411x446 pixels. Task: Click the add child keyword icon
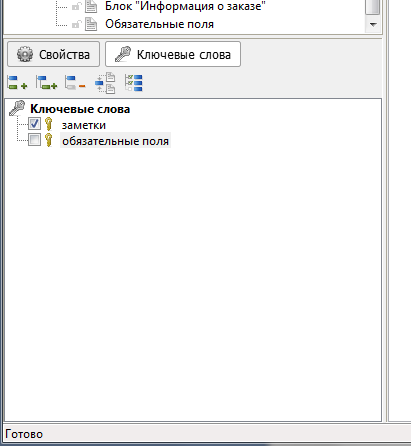pos(46,82)
